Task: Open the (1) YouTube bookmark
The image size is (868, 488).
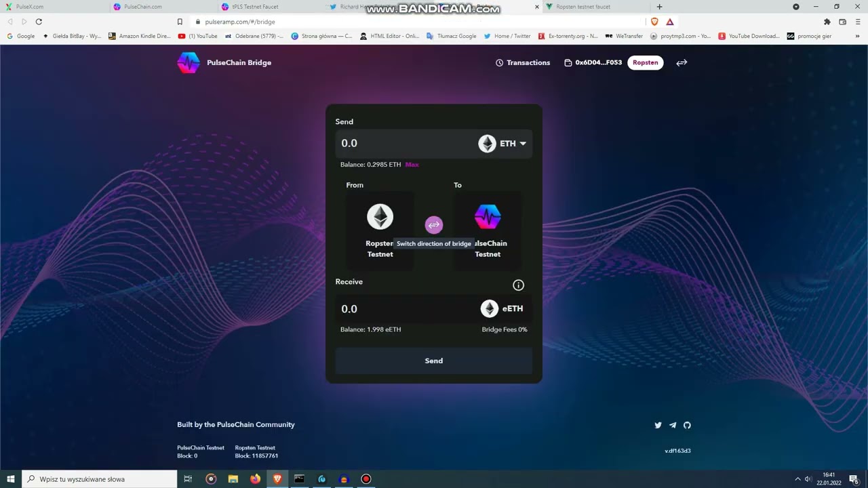Action: 198,36
